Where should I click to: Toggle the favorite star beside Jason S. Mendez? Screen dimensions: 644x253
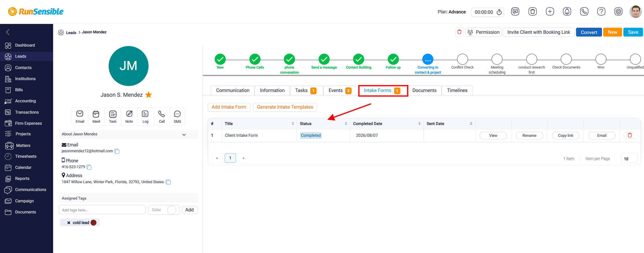[149, 95]
